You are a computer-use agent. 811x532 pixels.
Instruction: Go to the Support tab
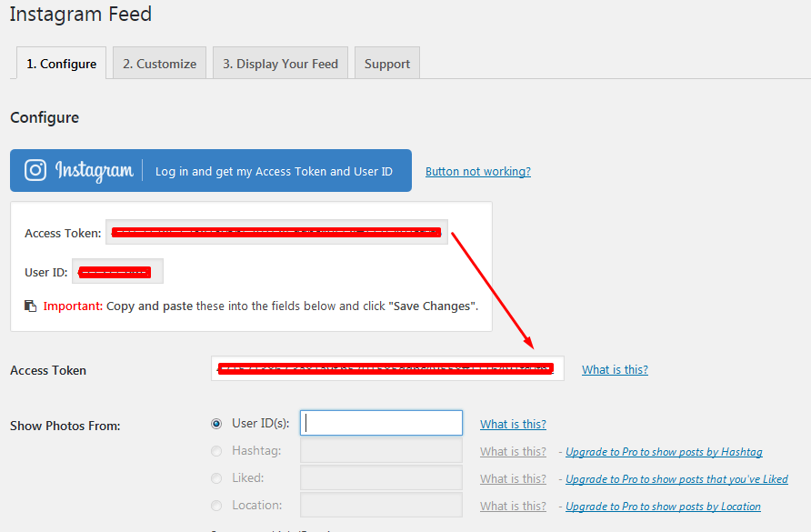pyautogui.click(x=387, y=64)
